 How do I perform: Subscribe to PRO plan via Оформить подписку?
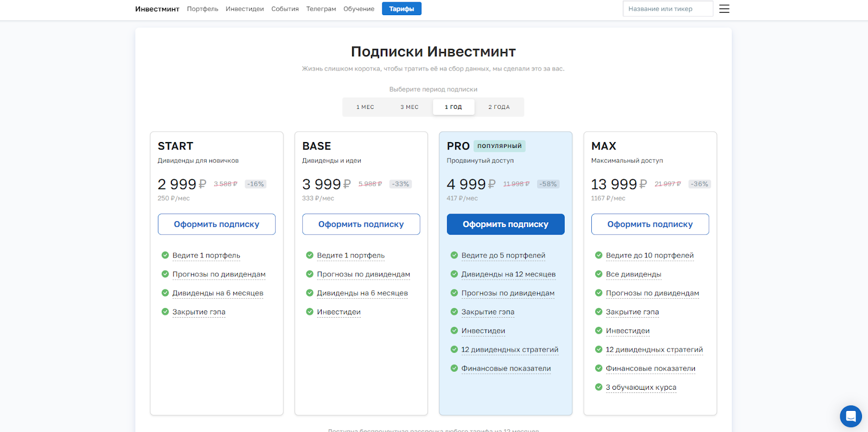[x=506, y=224]
